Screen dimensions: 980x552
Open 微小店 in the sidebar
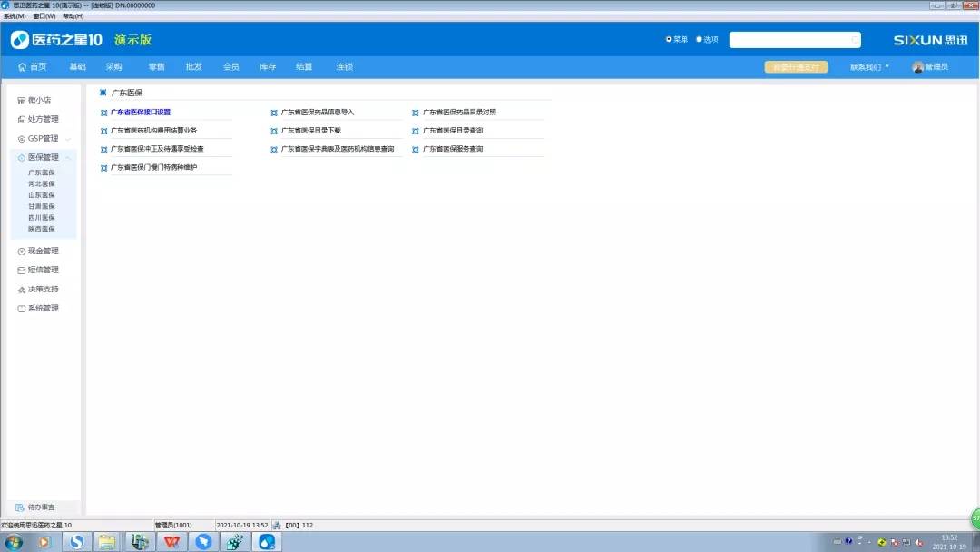[34, 100]
